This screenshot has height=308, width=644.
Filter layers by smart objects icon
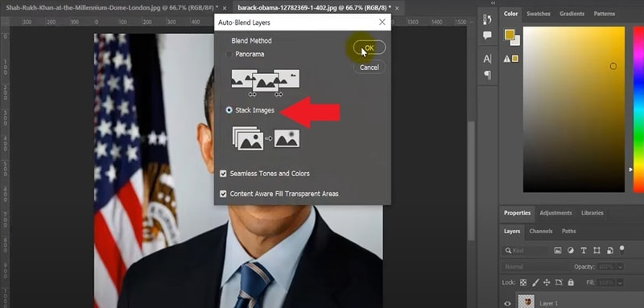(610, 250)
